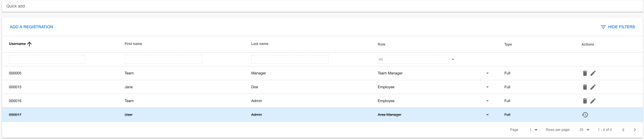This screenshot has height=139, width=644.
Task: Expand role dropdown for Team Manager row
Action: 487,73
